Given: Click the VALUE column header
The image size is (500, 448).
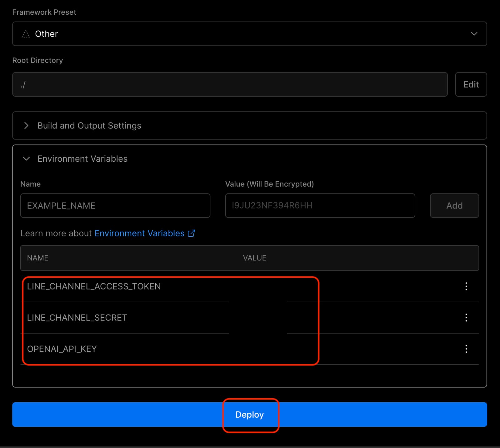Looking at the screenshot, I should pos(254,258).
